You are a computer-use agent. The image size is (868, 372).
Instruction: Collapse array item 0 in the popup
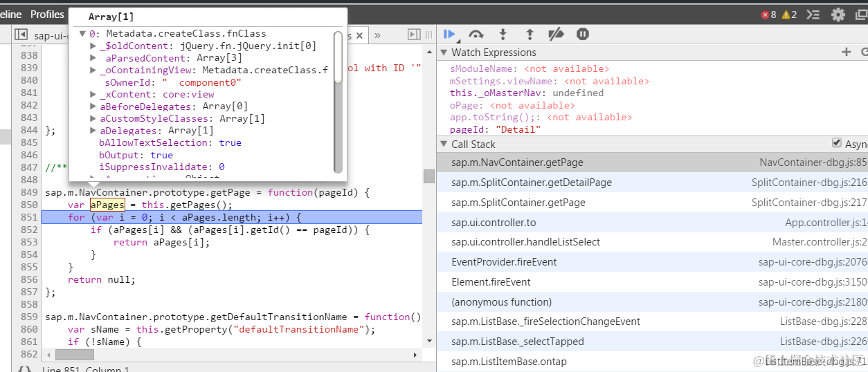(82, 33)
